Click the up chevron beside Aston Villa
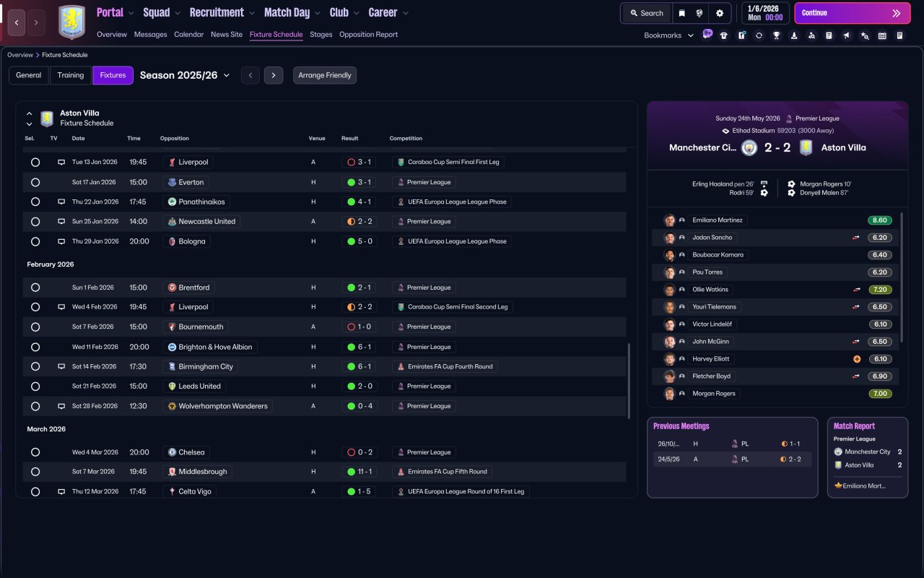The height and width of the screenshot is (578, 924). point(30,113)
